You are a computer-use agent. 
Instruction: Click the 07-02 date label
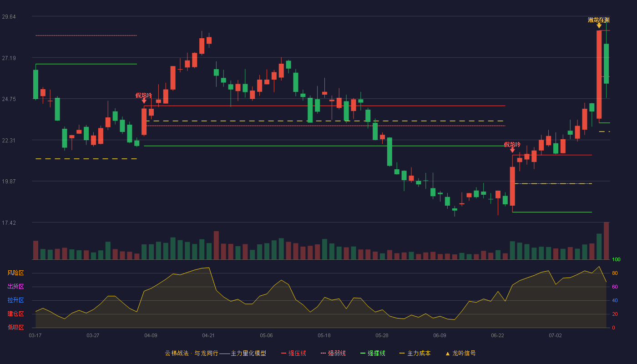click(x=555, y=335)
